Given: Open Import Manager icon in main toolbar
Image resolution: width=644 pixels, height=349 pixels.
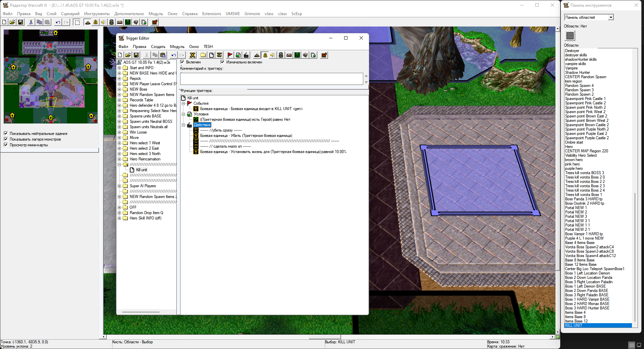Looking at the screenshot, I should pos(144,22).
